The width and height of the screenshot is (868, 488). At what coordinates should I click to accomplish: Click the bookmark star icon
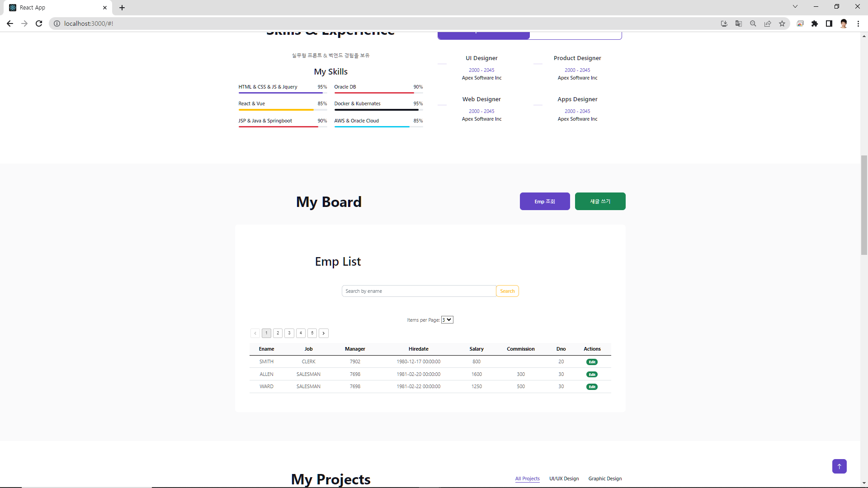pos(782,23)
